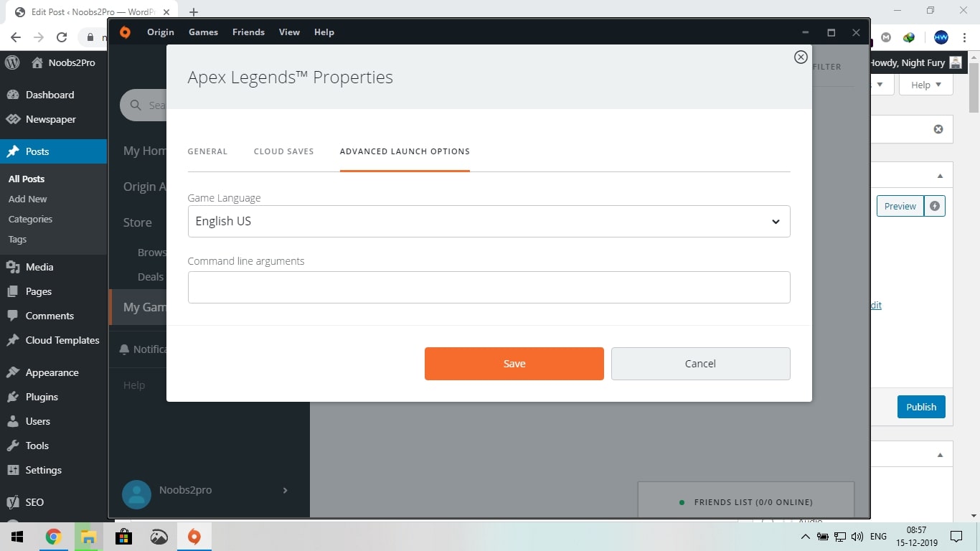Open File Explorer from taskbar
The height and width of the screenshot is (551, 980).
(x=88, y=537)
